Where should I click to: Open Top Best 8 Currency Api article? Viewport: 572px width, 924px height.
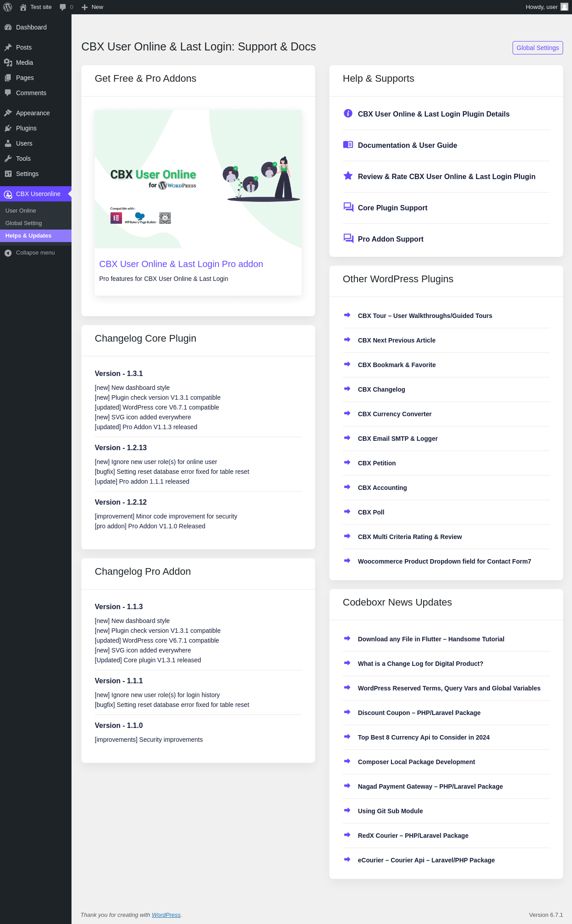[424, 737]
